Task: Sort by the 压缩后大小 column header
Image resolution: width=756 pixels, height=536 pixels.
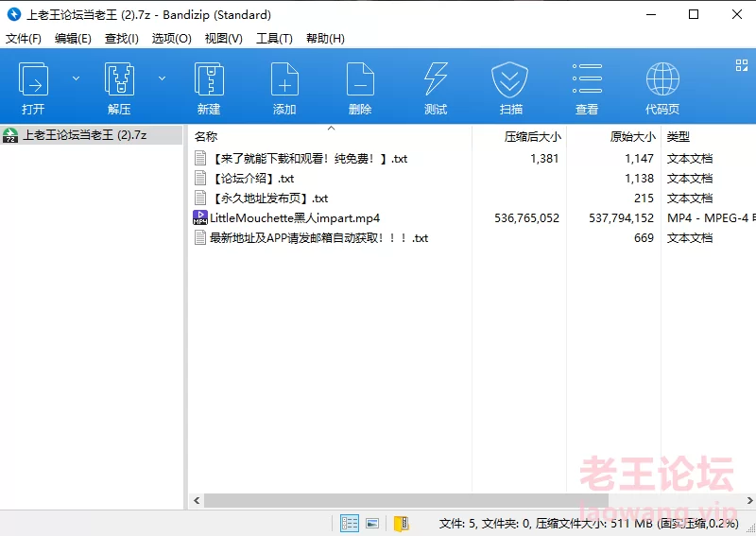Action: (x=532, y=137)
